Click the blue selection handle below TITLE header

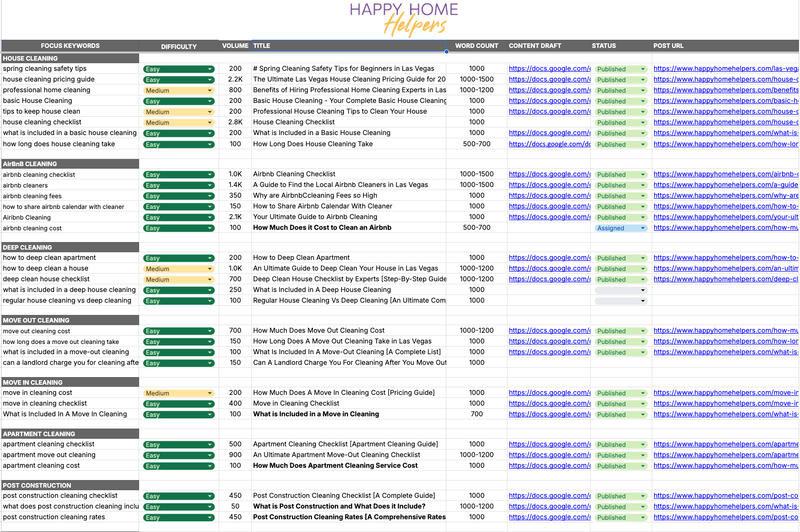click(446, 51)
